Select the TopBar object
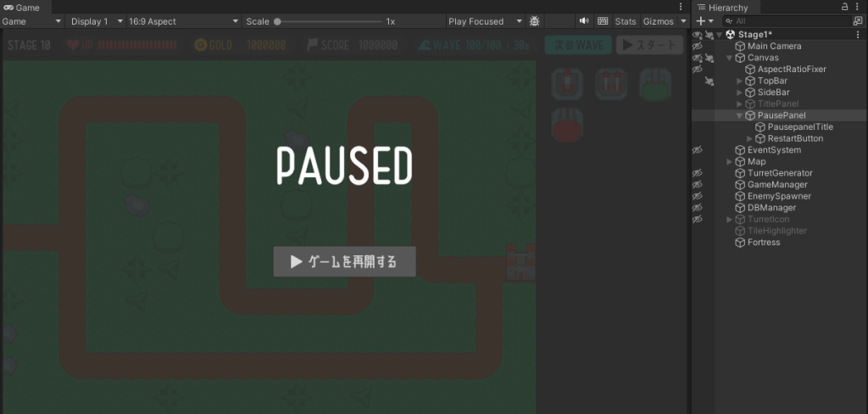This screenshot has width=868, height=414. point(772,81)
